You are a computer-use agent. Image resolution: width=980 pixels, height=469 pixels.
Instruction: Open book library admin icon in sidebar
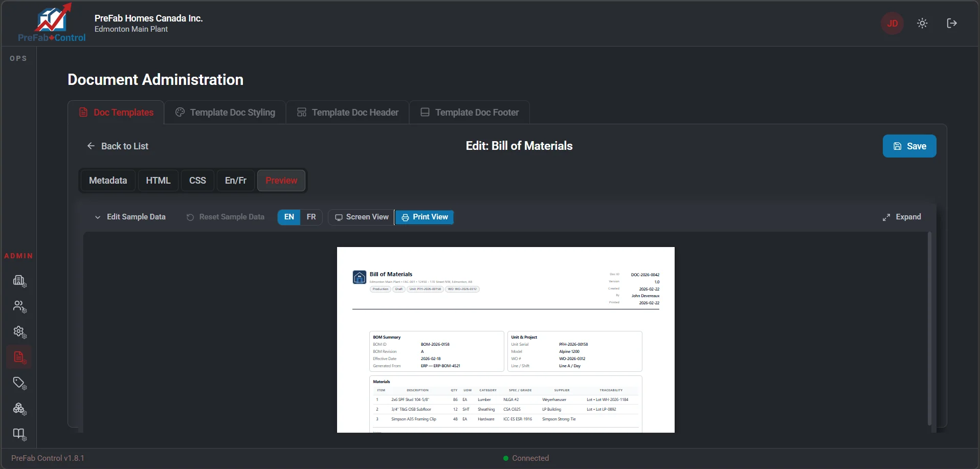19,434
